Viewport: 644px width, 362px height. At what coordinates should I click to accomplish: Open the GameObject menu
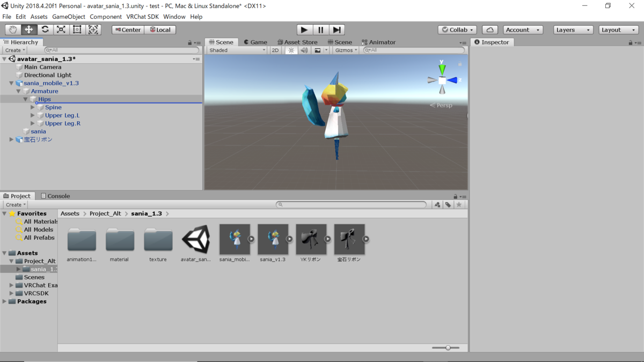(x=69, y=17)
